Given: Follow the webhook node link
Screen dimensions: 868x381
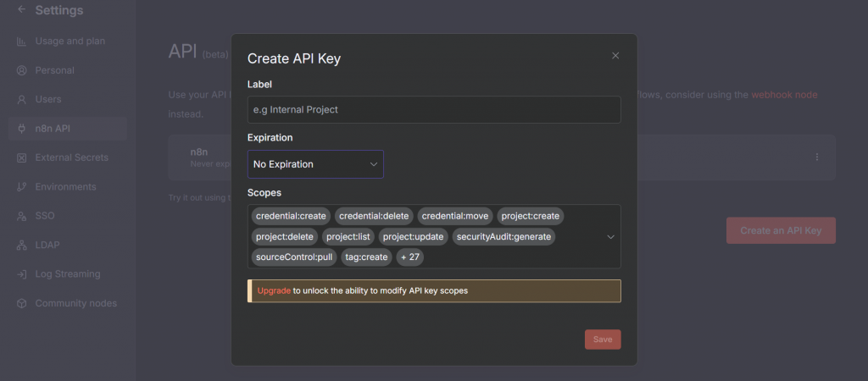Looking at the screenshot, I should coord(784,95).
